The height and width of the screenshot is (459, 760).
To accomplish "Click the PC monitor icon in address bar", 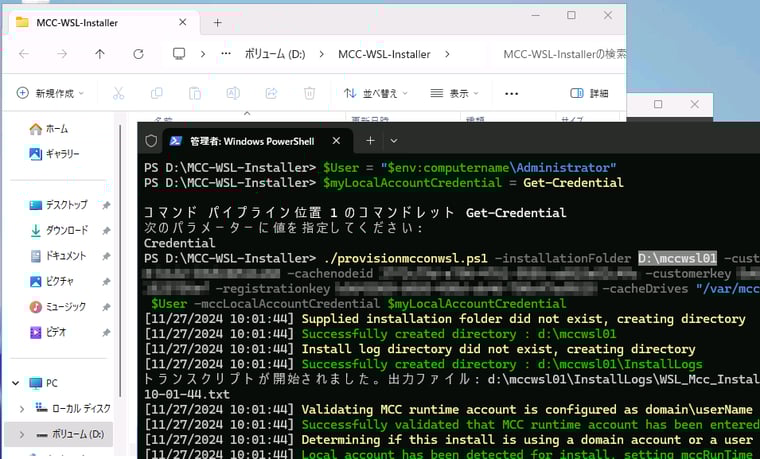I will click(179, 54).
